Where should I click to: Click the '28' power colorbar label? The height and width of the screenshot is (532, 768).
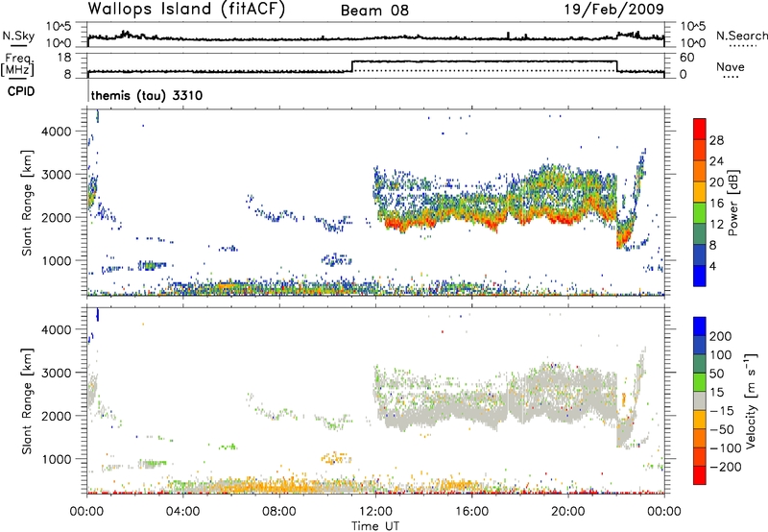pos(716,140)
